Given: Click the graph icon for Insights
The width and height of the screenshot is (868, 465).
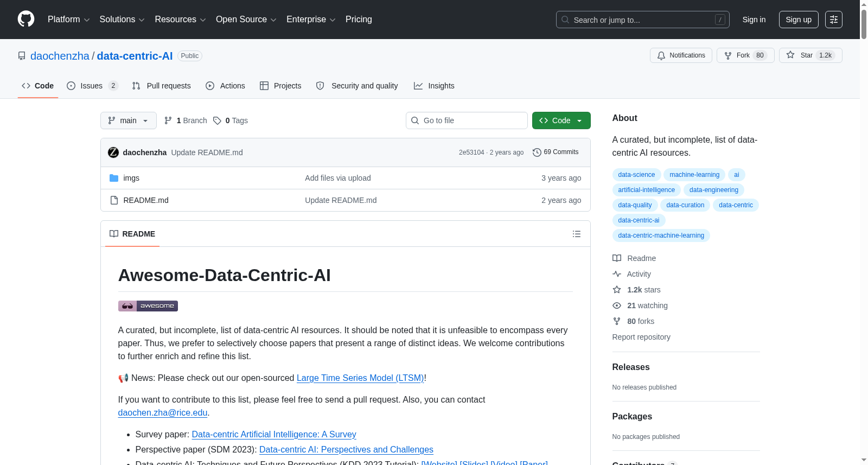Looking at the screenshot, I should 418,86.
